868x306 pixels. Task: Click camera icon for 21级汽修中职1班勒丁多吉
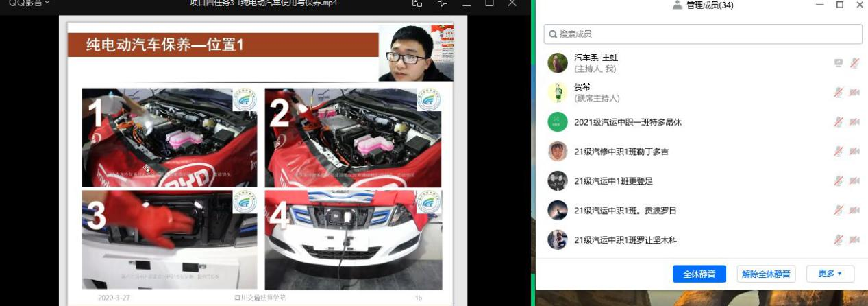click(x=854, y=152)
